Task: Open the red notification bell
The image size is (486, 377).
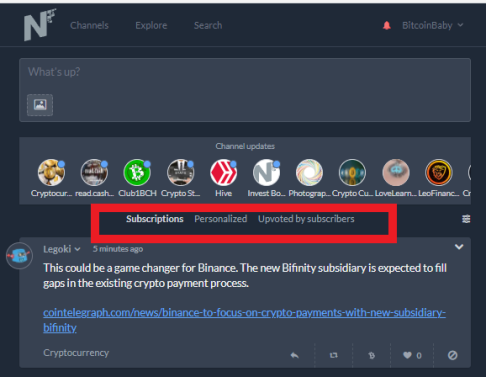Action: (387, 25)
